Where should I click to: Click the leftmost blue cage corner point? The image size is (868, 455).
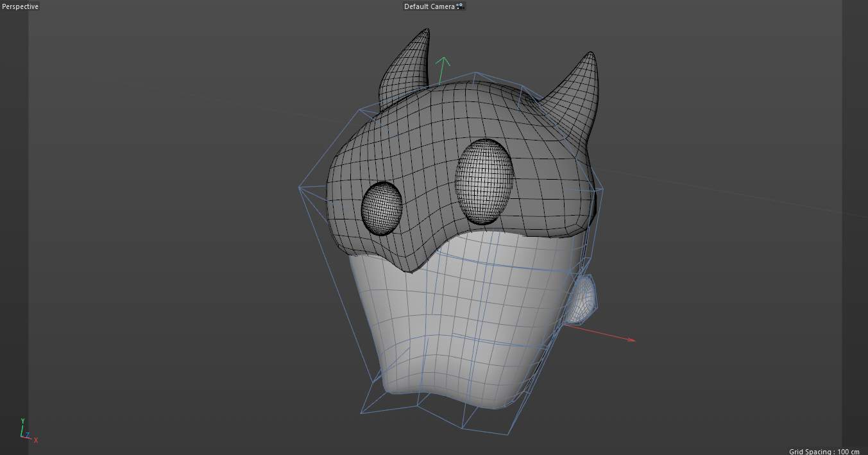(300, 187)
